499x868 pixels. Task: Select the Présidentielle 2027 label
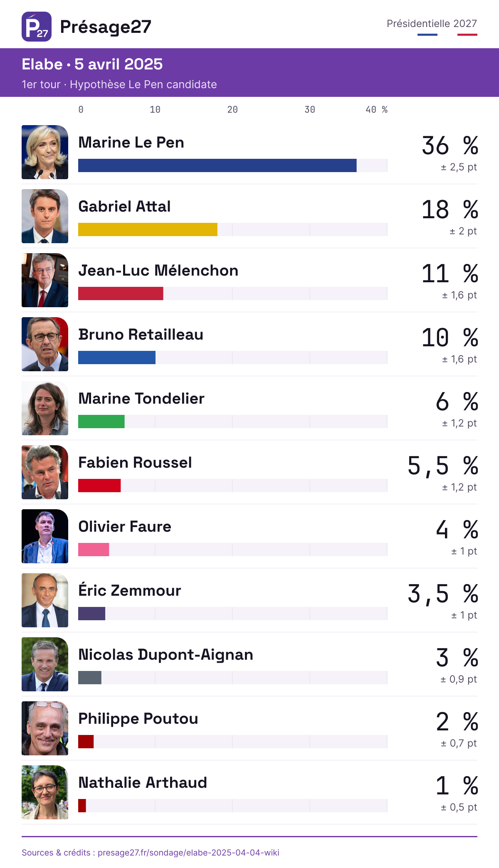click(x=432, y=24)
